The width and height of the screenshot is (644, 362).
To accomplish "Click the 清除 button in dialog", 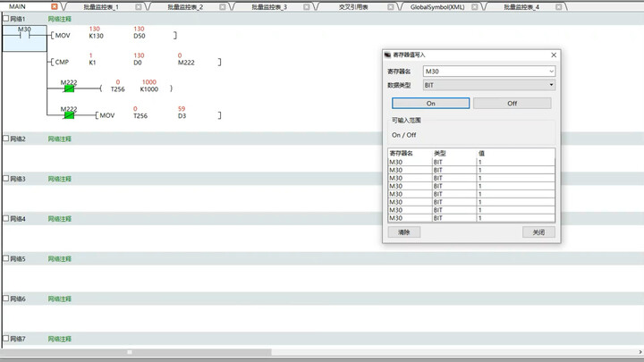I will [x=403, y=232].
